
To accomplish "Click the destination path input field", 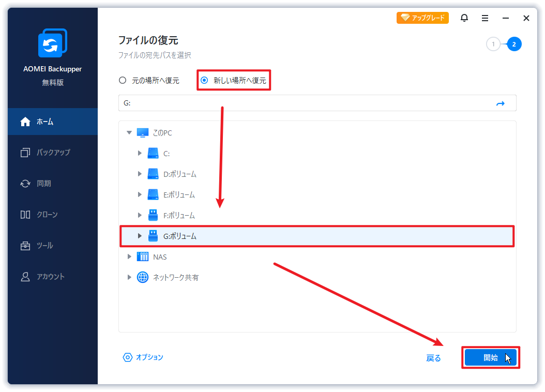I will (x=305, y=103).
